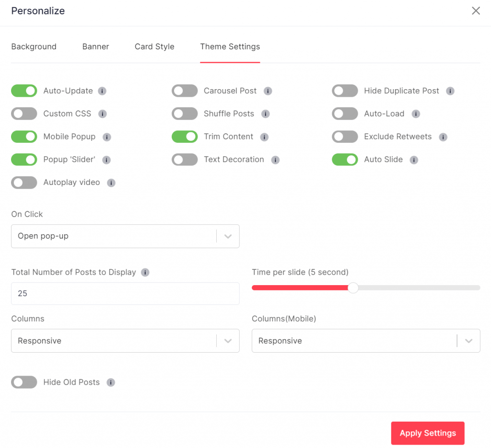Click the Hide Old Posts info icon

111,382
